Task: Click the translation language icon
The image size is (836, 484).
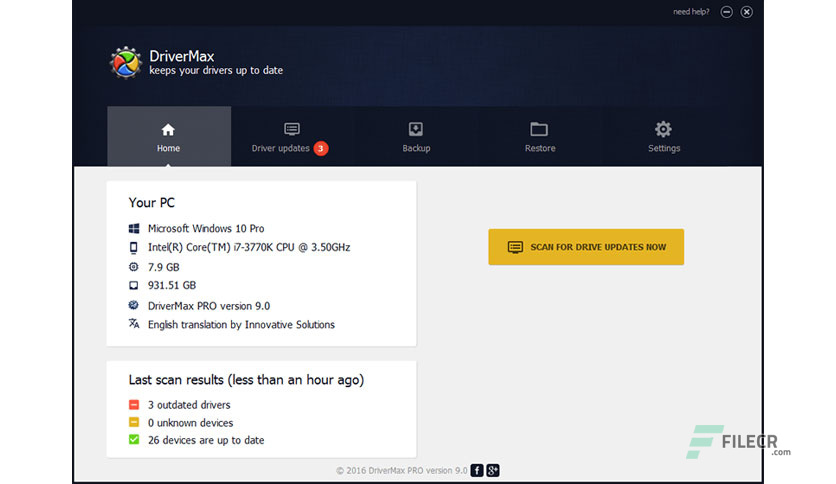Action: point(134,324)
